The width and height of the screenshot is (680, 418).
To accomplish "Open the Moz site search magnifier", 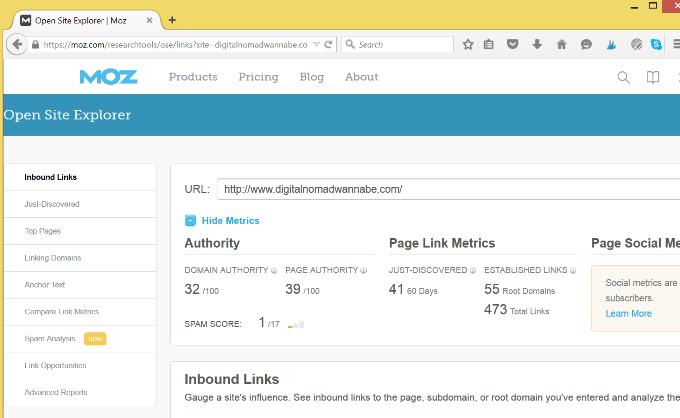I will coord(624,77).
